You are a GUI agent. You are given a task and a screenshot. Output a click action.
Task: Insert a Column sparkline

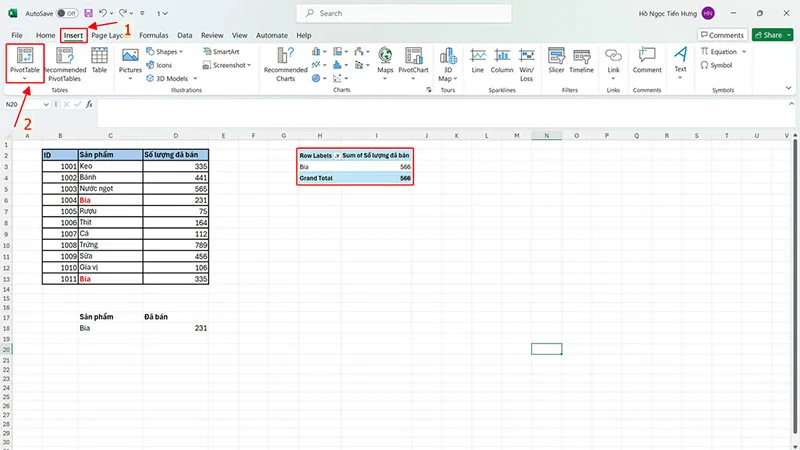point(502,60)
